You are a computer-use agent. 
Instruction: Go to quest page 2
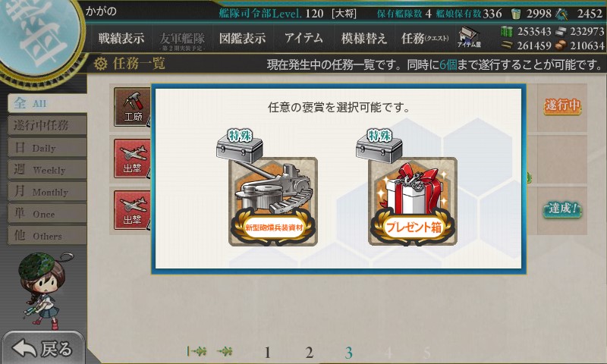pyautogui.click(x=309, y=353)
